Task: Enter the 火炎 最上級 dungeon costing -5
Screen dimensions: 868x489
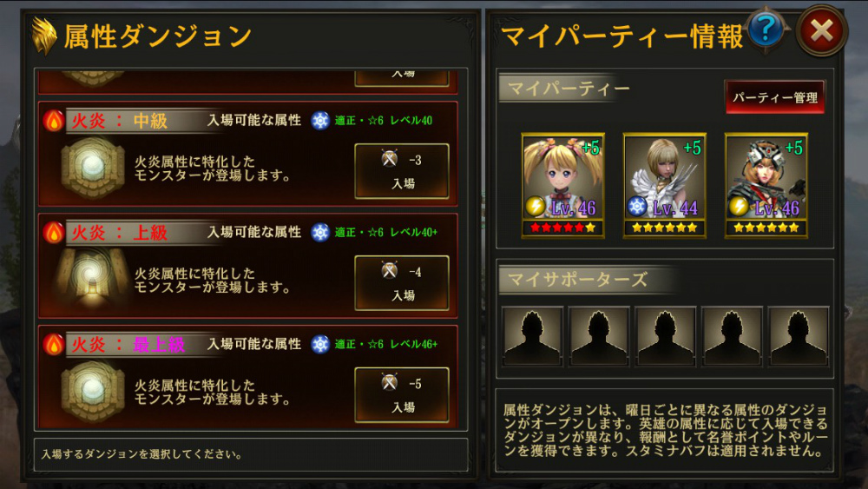Action: pyautogui.click(x=402, y=395)
